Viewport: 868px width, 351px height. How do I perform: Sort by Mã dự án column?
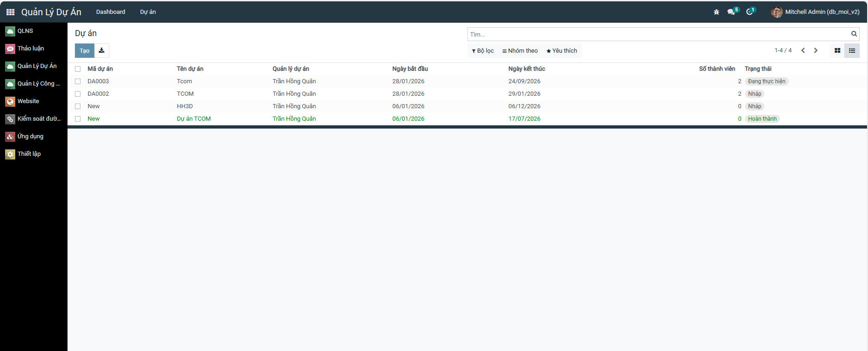[x=100, y=69]
